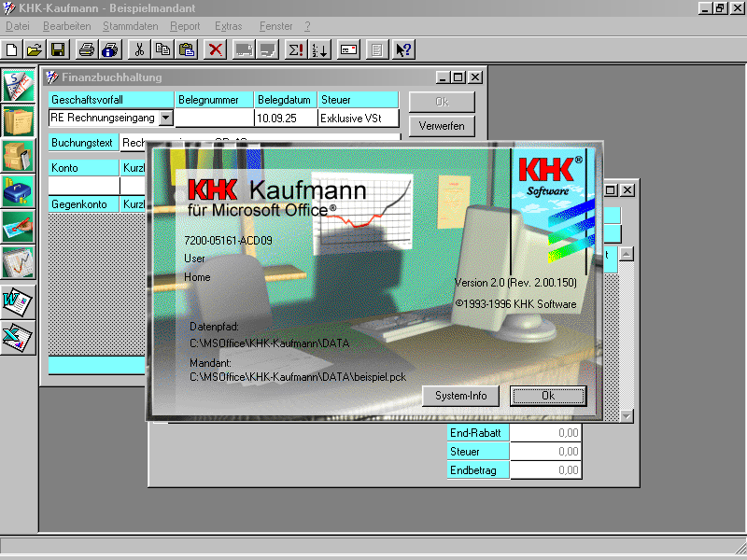Click the Verwerfen button

[442, 125]
